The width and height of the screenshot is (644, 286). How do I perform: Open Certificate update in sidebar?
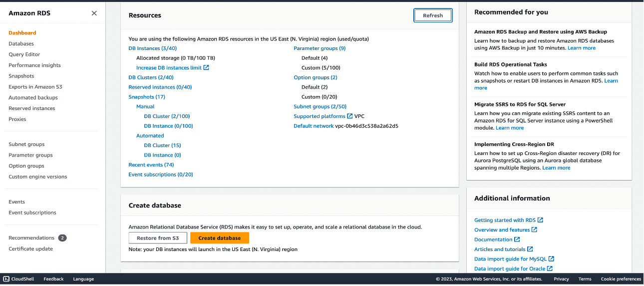30,249
